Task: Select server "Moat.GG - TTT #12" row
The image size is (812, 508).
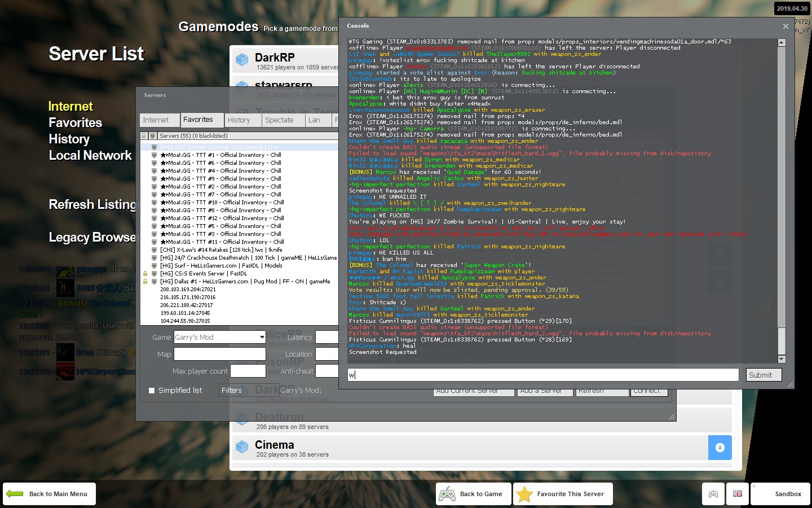Action: tap(240, 218)
